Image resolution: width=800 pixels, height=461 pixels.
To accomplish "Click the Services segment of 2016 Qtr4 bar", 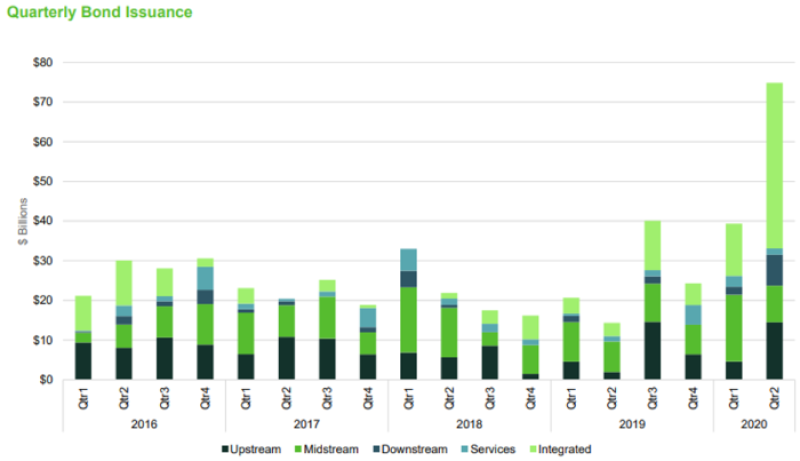I will point(205,278).
